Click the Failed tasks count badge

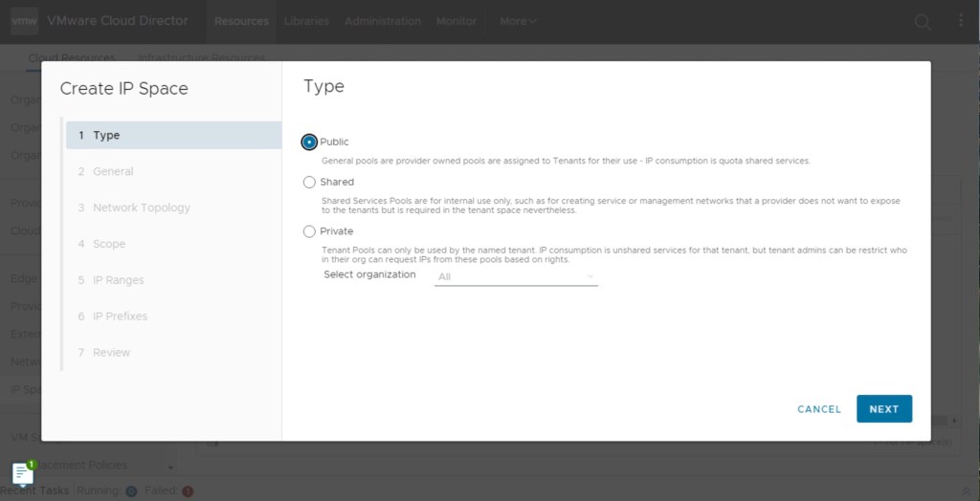(188, 491)
